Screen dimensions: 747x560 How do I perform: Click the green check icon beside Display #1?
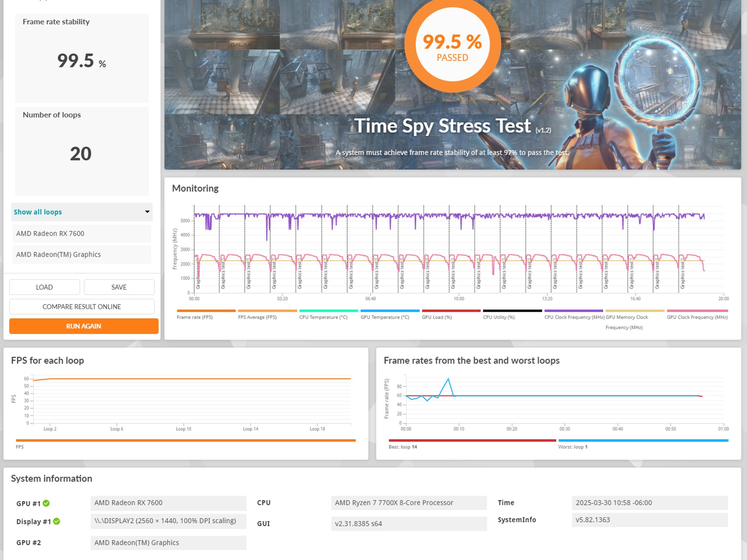pyautogui.click(x=57, y=521)
